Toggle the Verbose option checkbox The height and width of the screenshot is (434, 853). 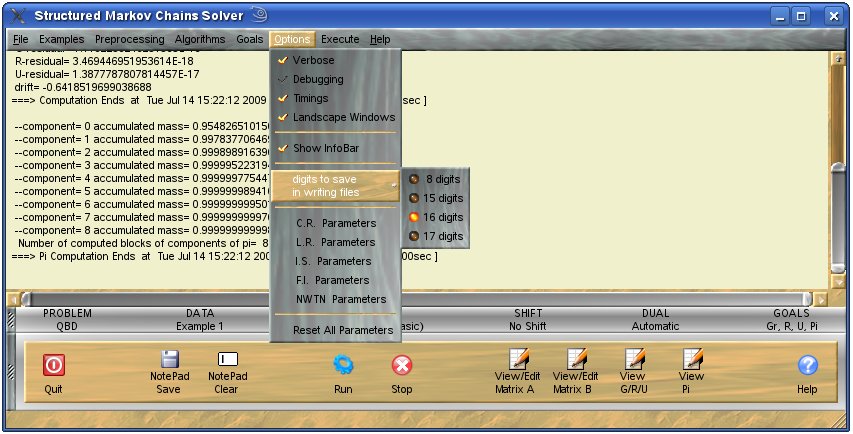coord(283,61)
